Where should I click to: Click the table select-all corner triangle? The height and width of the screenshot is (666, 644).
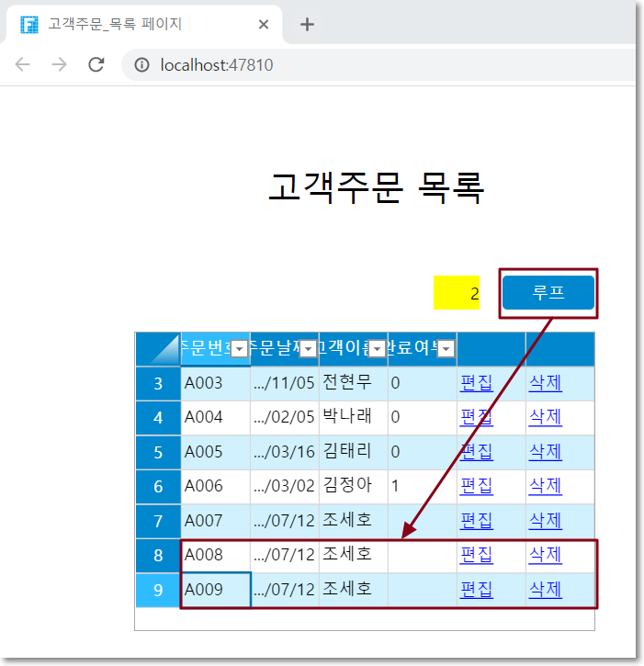pos(158,349)
